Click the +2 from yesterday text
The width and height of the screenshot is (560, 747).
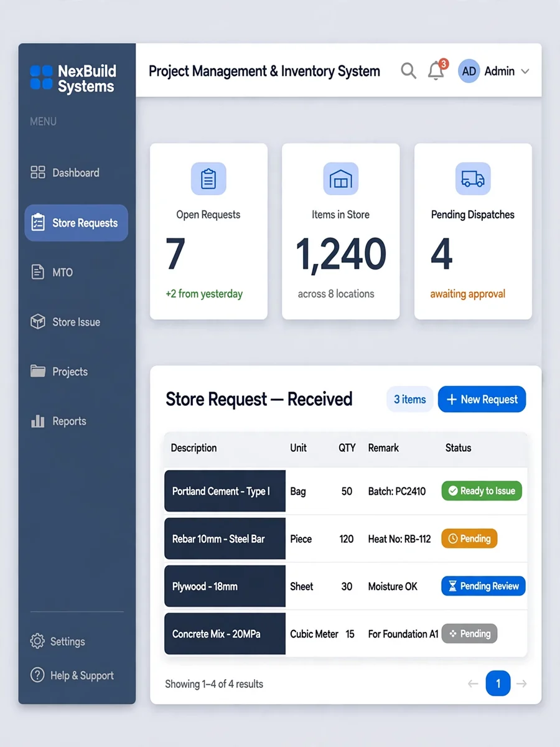click(204, 294)
